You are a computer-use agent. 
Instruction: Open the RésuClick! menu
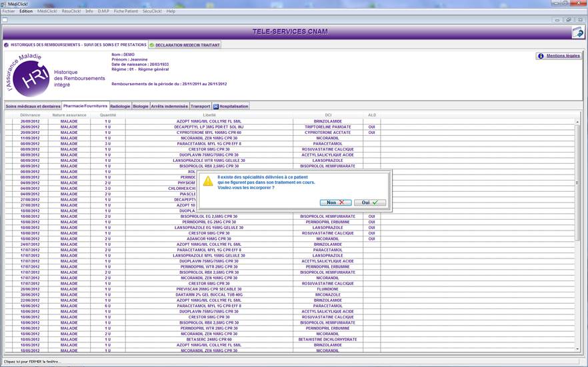pyautogui.click(x=71, y=11)
